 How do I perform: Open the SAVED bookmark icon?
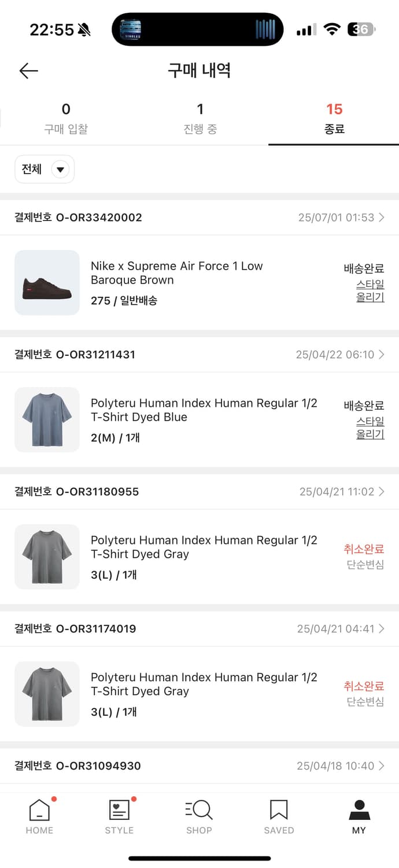pyautogui.click(x=279, y=810)
